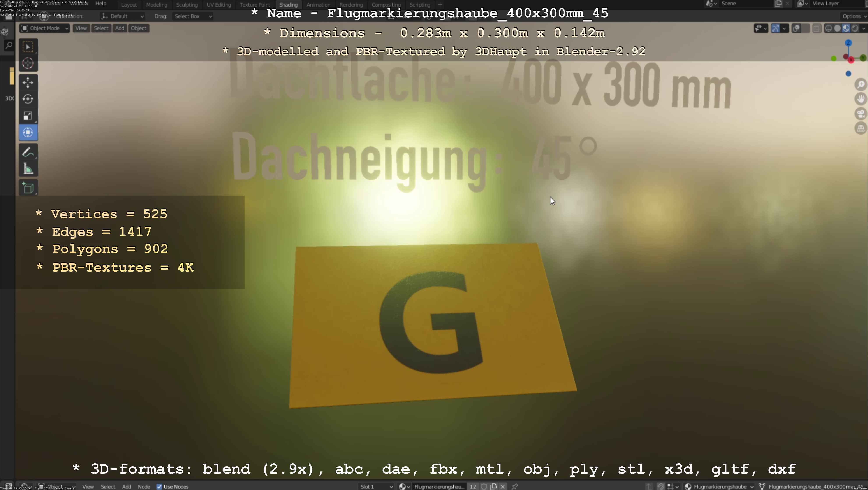Toggle camera view gizmo button
The image size is (868, 490).
[861, 114]
